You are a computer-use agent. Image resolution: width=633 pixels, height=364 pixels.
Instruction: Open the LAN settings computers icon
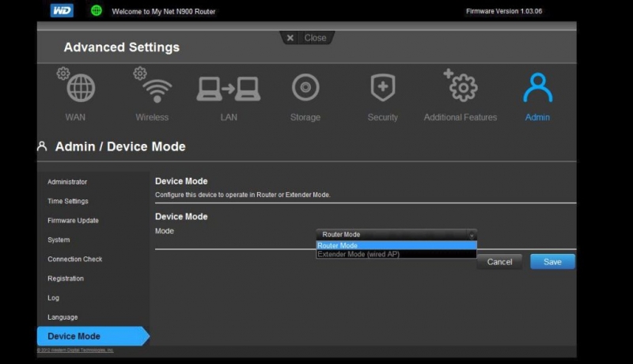(229, 89)
